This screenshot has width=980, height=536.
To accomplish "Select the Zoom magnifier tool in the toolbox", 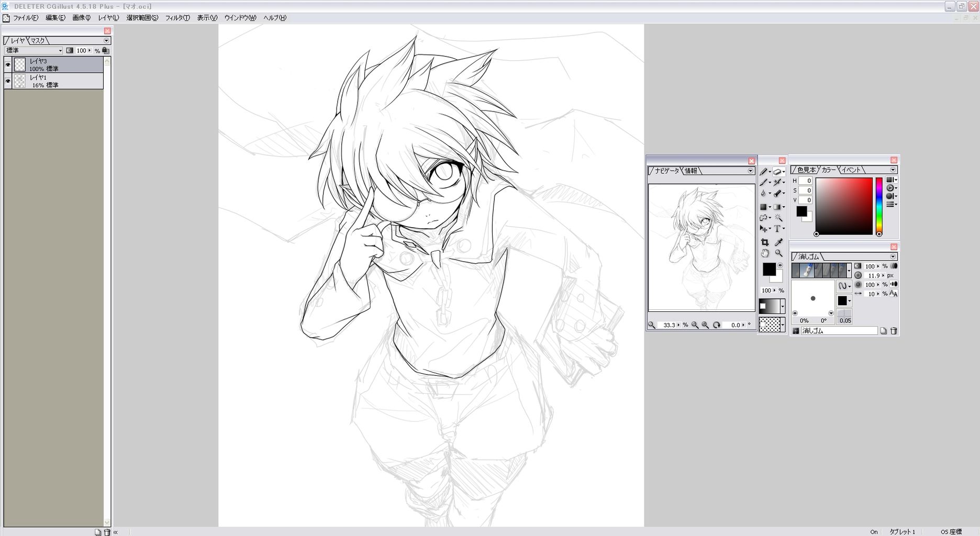I will (778, 253).
